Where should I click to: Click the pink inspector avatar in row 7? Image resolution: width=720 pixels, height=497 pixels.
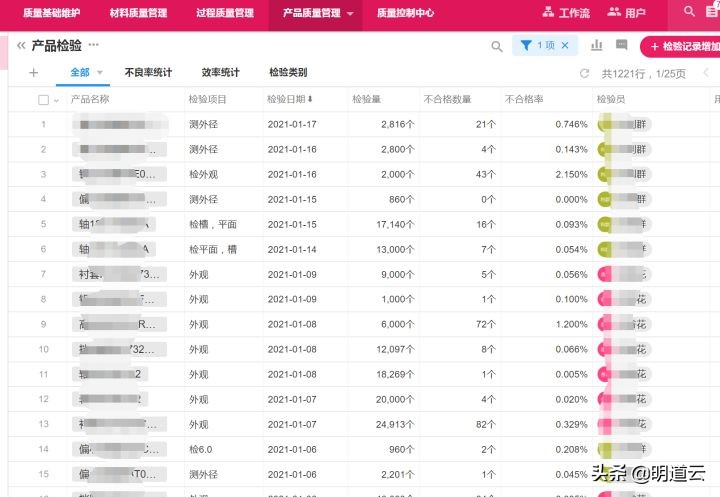click(605, 274)
